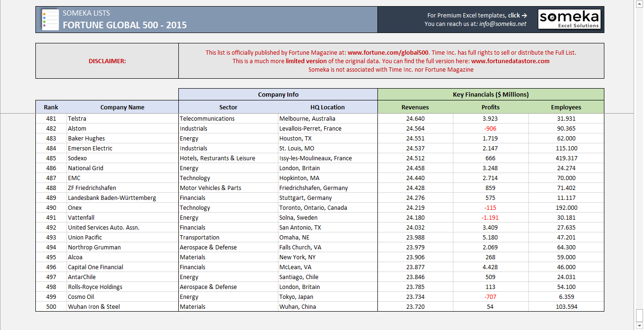Viewport: 644px width, 330px height.
Task: Click Sodexo's employees value 419.317
Action: pos(567,158)
